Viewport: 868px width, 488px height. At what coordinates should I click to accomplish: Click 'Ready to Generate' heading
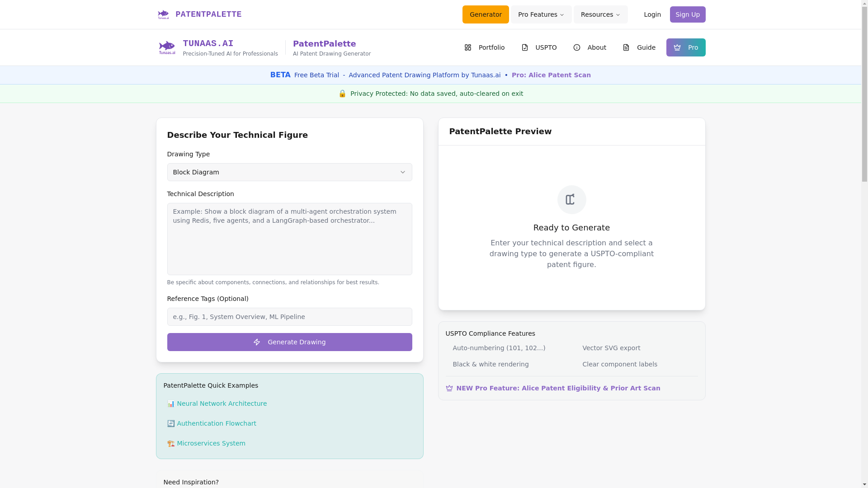[571, 228]
